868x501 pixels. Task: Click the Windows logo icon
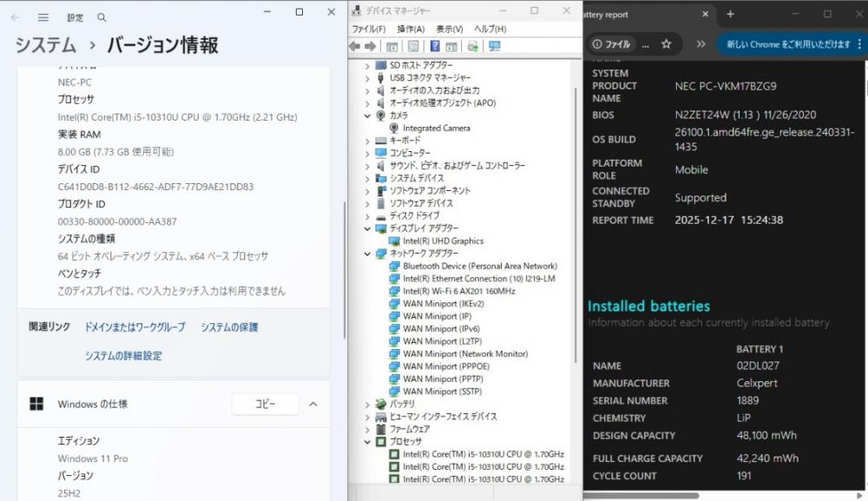(36, 404)
